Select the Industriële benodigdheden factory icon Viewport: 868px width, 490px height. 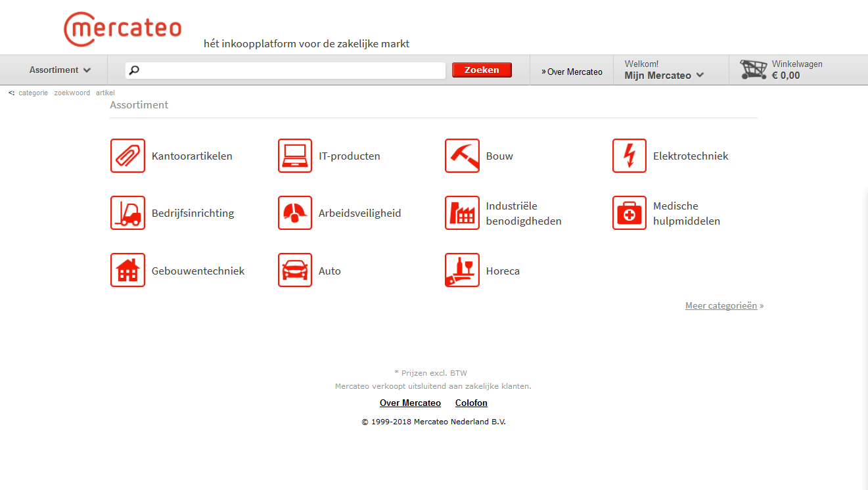[462, 213]
